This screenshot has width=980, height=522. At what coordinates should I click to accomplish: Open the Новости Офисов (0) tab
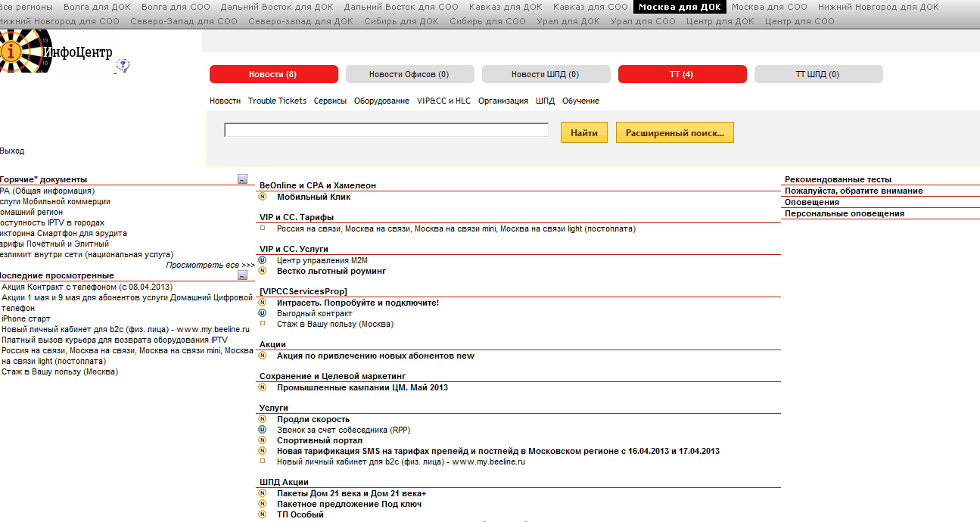click(x=410, y=74)
